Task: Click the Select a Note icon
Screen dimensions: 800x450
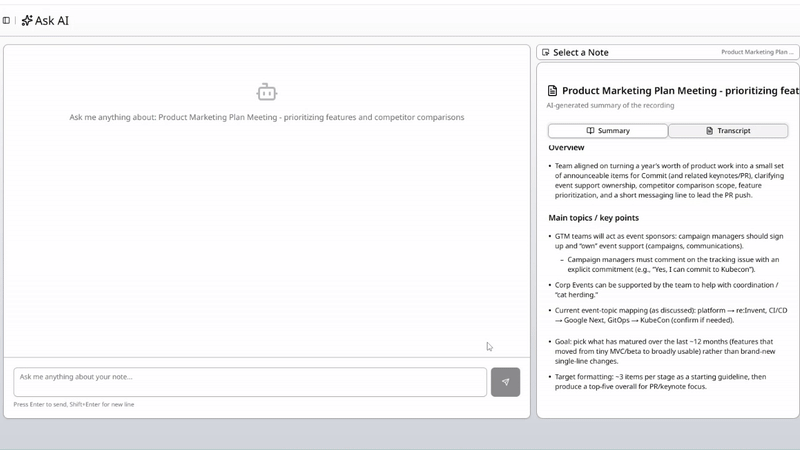Action: [x=545, y=53]
